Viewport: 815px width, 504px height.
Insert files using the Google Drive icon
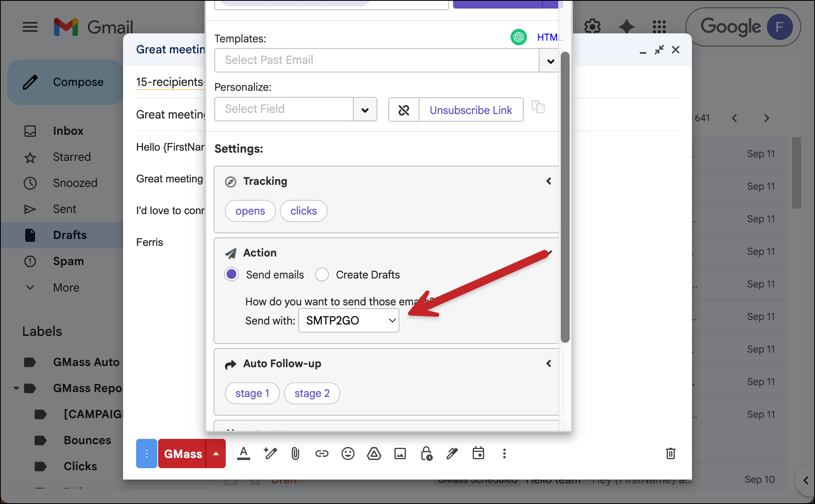point(374,454)
